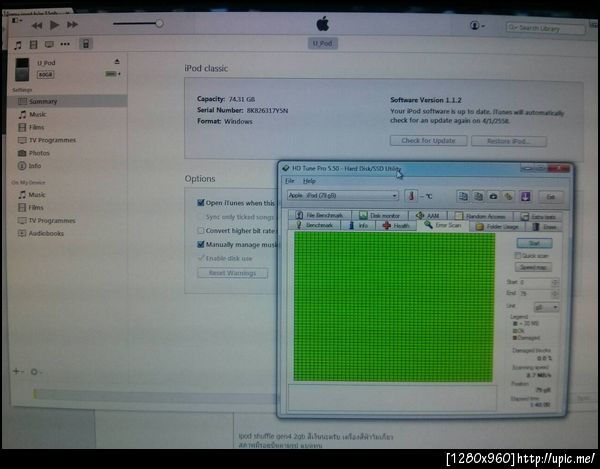Open the File menu in HD Tune
The width and height of the screenshot is (600, 469).
point(290,181)
